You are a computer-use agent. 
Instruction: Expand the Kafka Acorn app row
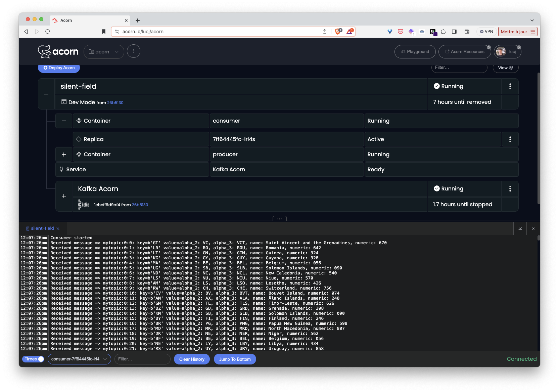(x=64, y=196)
